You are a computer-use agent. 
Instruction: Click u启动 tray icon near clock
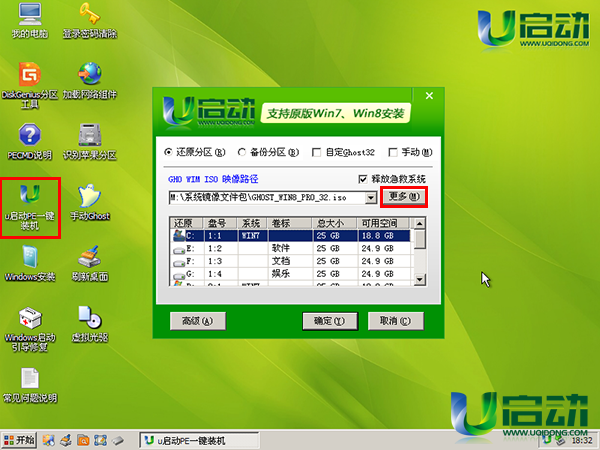[x=547, y=441]
